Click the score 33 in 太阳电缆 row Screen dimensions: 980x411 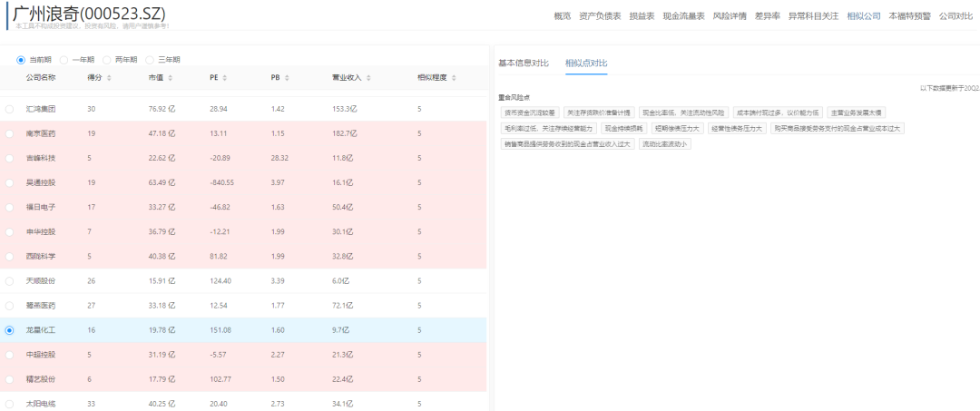pyautogui.click(x=92, y=404)
